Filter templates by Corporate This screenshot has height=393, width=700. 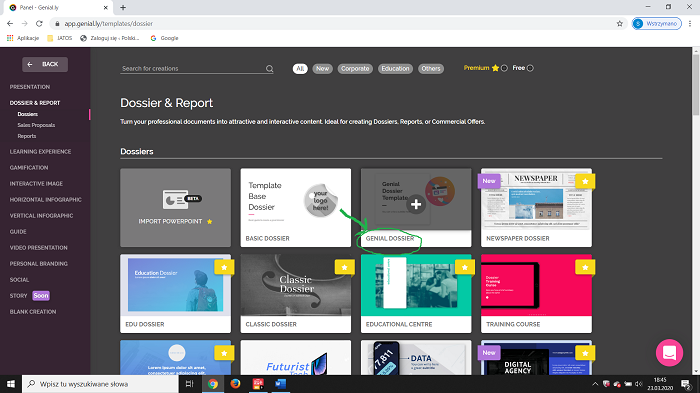(355, 69)
